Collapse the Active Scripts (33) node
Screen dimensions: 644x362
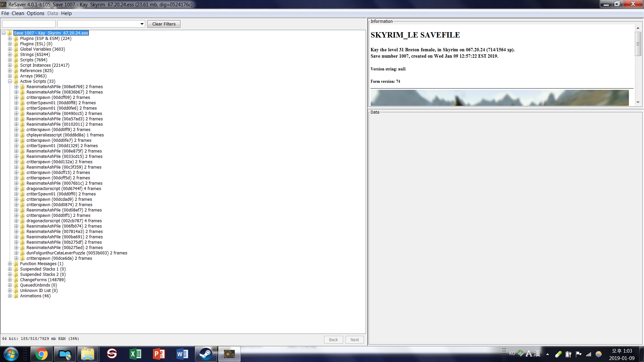pyautogui.click(x=10, y=81)
